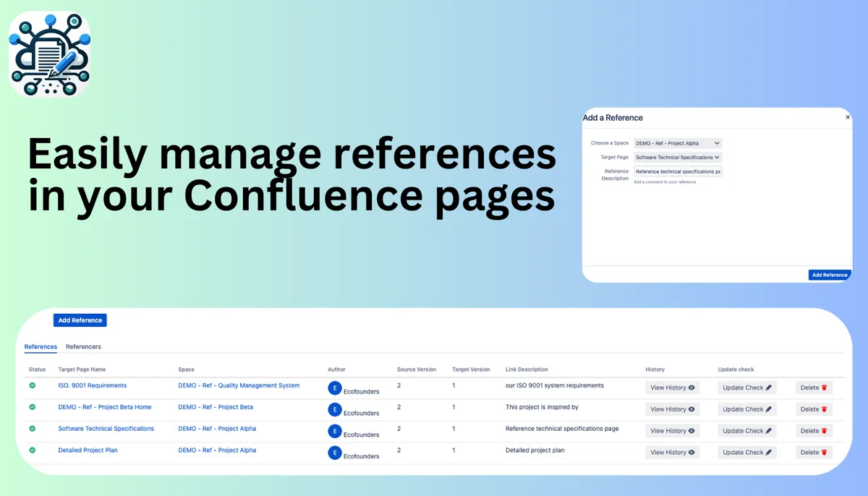Delete the ISO. 9001 Requirements reference

(x=814, y=388)
